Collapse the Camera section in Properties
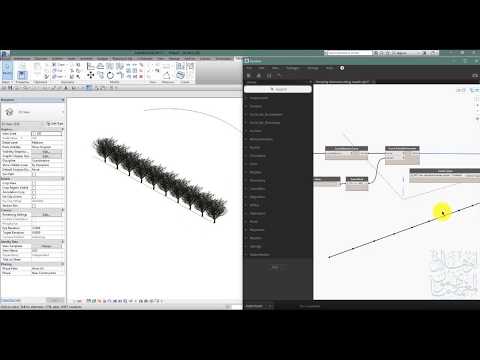 pyautogui.click(x=62, y=210)
